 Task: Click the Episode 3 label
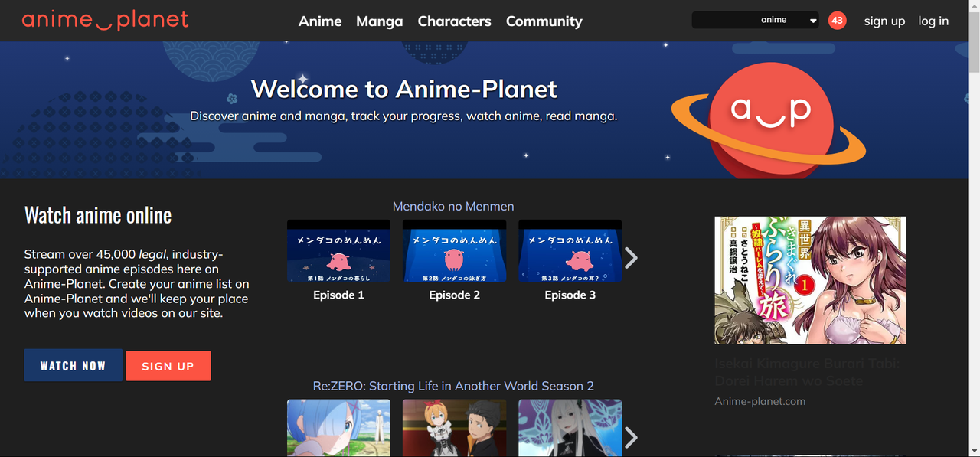[570, 295]
